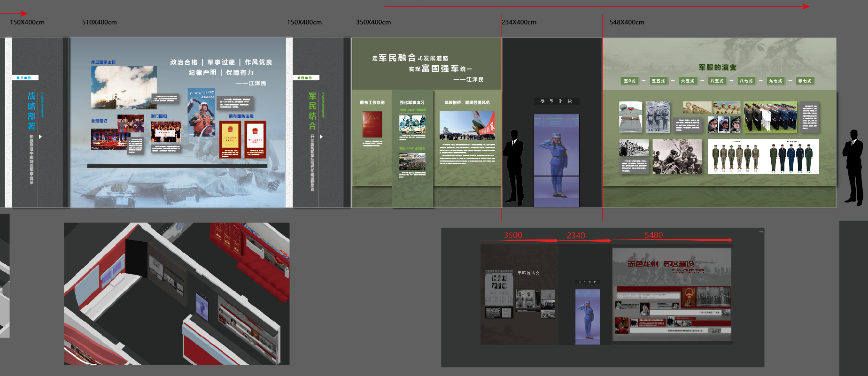This screenshot has width=868, height=376.
Task: Click the 六五式 uniform tag
Action: pyautogui.click(x=687, y=81)
